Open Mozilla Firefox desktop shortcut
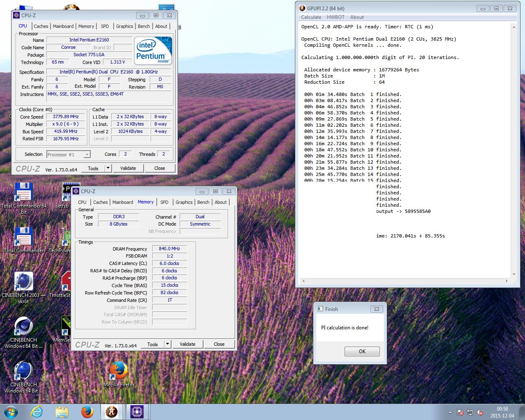The width and height of the screenshot is (525, 420). [x=119, y=373]
